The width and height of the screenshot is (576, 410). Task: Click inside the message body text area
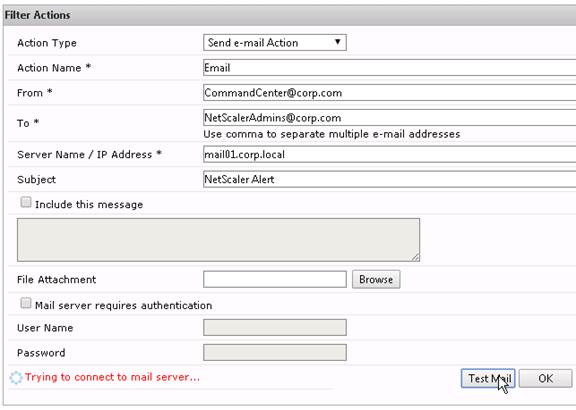tap(218, 240)
